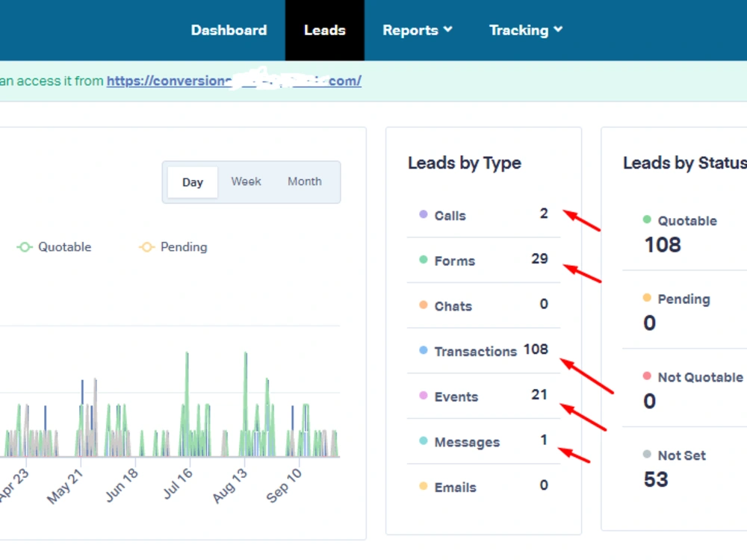Click the orange Pending status dot
The image size is (747, 560).
coord(647,298)
